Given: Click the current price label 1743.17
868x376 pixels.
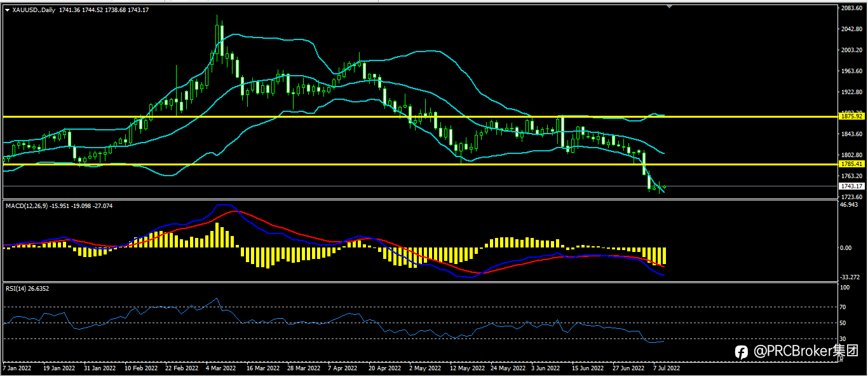Looking at the screenshot, I should coord(851,186).
